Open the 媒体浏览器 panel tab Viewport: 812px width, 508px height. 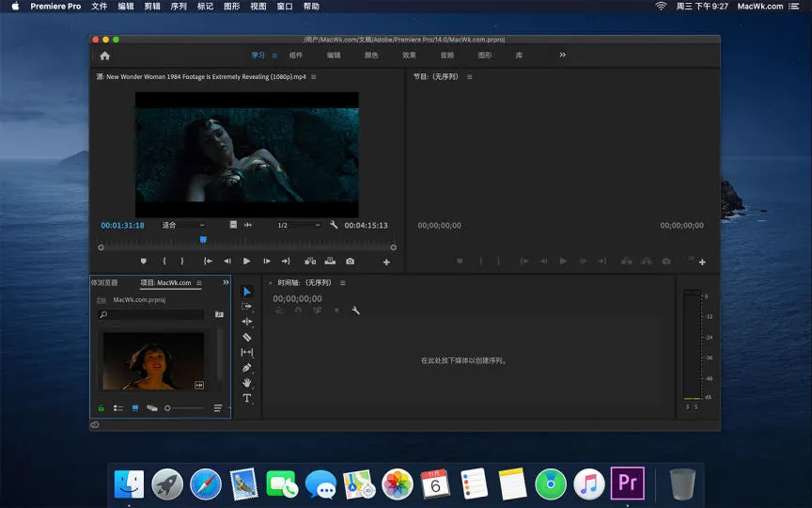[104, 282]
